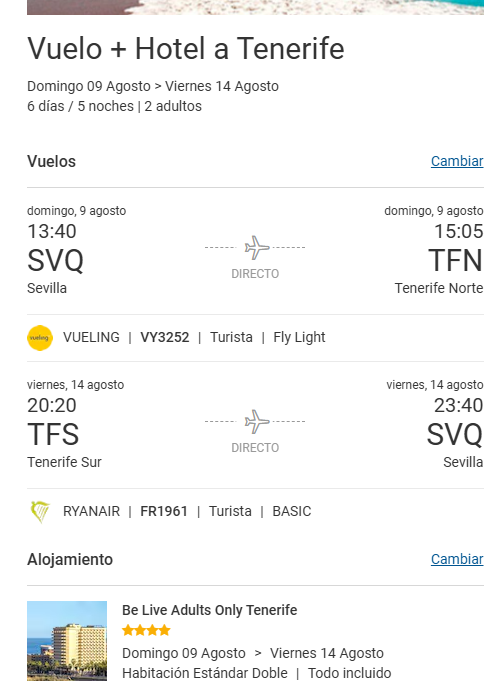Click the hotel four-star rating
498x692 pixels.
(x=146, y=630)
